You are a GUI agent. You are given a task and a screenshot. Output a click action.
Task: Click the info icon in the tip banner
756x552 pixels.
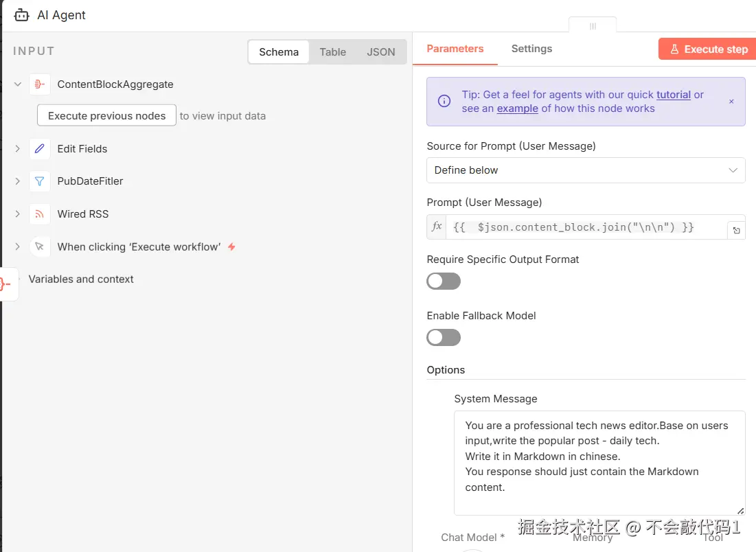pyautogui.click(x=444, y=101)
